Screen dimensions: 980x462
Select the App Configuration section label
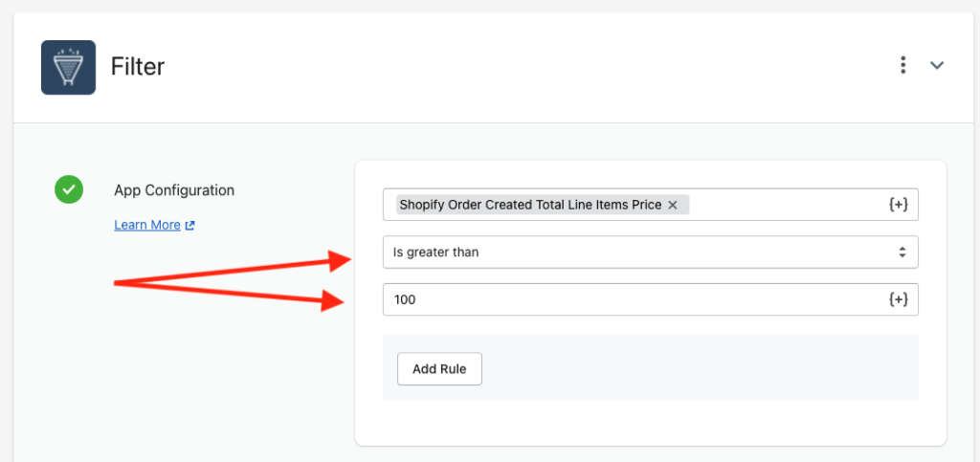[x=174, y=190]
